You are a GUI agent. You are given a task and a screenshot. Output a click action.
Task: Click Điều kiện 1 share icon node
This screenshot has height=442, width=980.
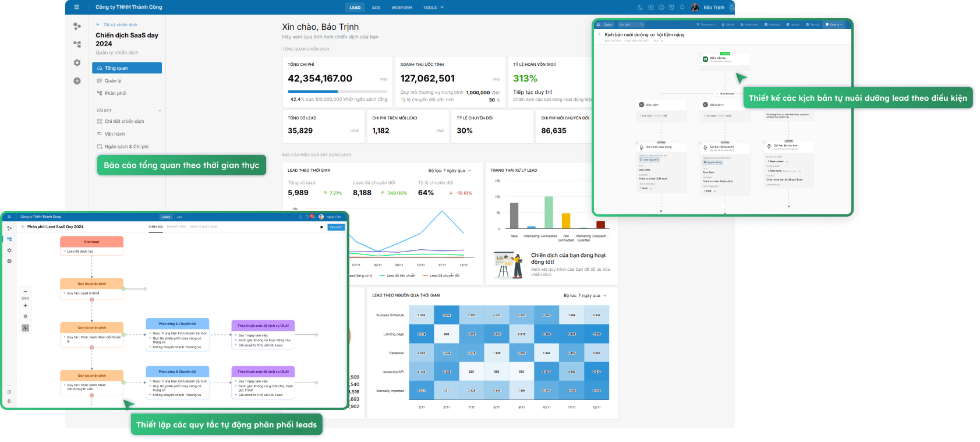tap(642, 105)
